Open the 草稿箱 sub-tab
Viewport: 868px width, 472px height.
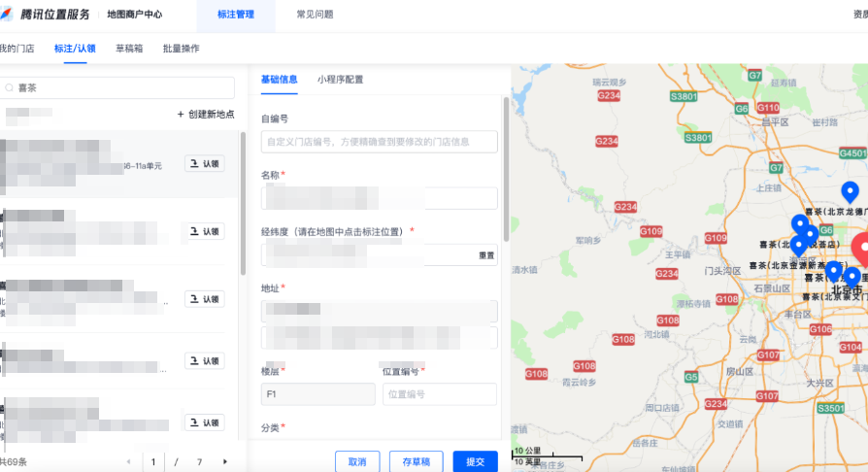point(129,49)
